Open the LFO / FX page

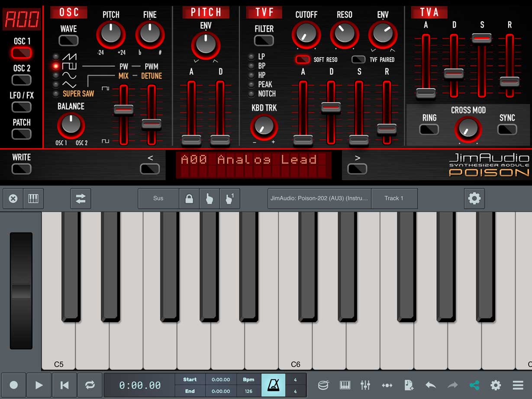click(21, 107)
